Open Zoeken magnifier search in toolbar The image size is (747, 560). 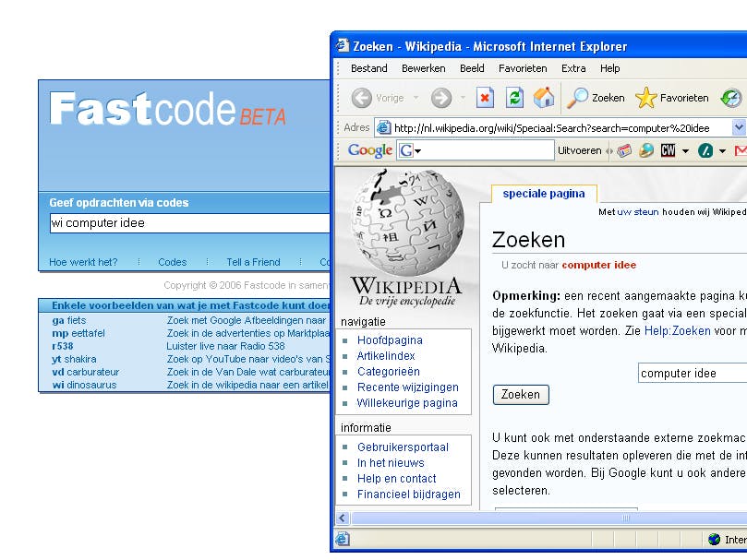[596, 98]
